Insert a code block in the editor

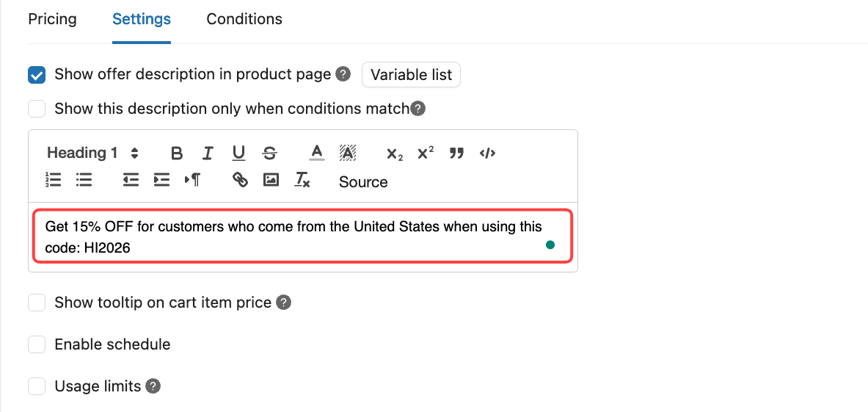click(x=487, y=153)
